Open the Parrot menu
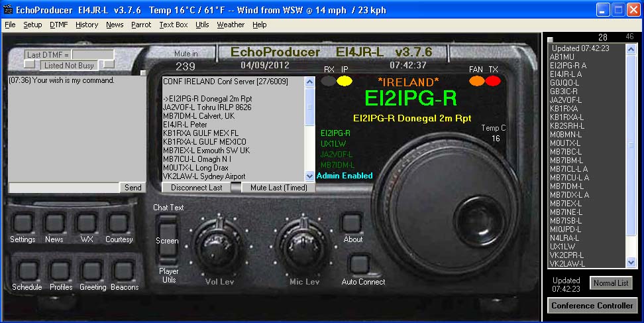The width and height of the screenshot is (644, 323). (x=141, y=25)
